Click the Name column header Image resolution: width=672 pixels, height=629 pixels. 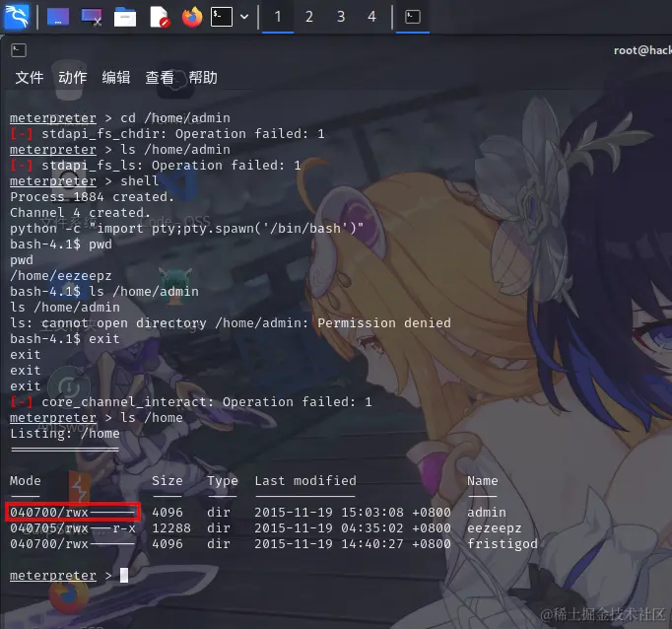pyautogui.click(x=483, y=481)
